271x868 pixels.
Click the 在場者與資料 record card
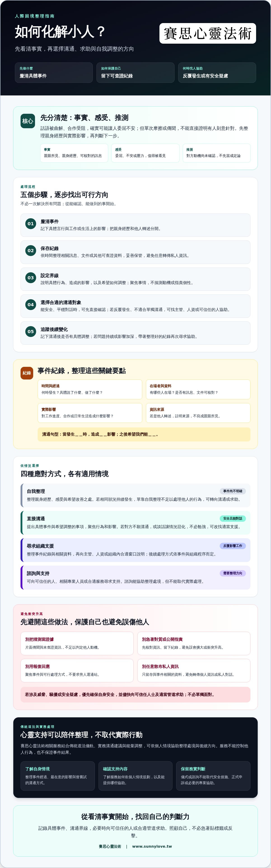coord(198,389)
